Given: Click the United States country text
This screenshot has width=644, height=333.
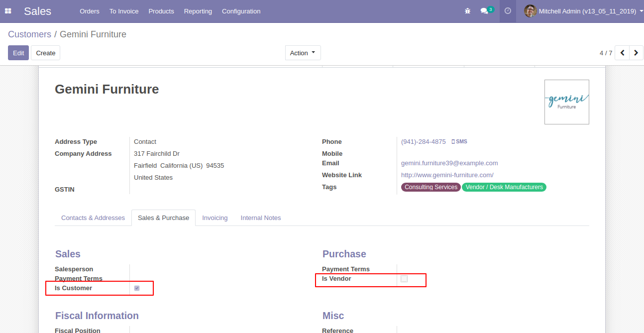Looking at the screenshot, I should click(x=153, y=178).
